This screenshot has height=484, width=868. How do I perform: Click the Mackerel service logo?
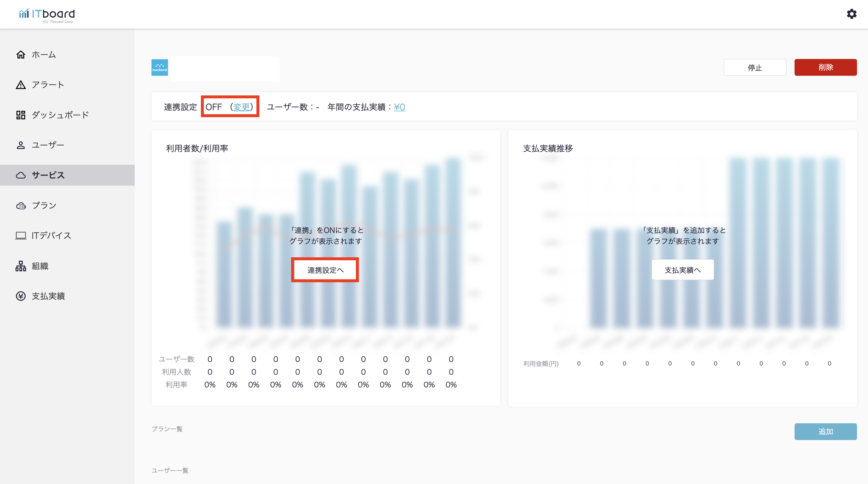coord(160,67)
